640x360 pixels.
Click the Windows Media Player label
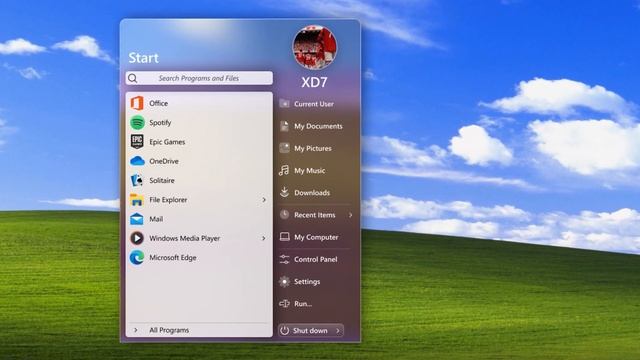184,238
